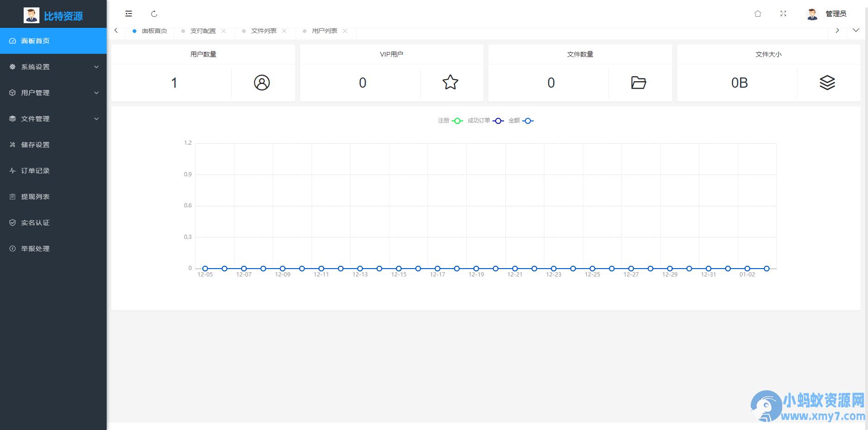Toggle fullscreen with the expand icon

[x=783, y=14]
